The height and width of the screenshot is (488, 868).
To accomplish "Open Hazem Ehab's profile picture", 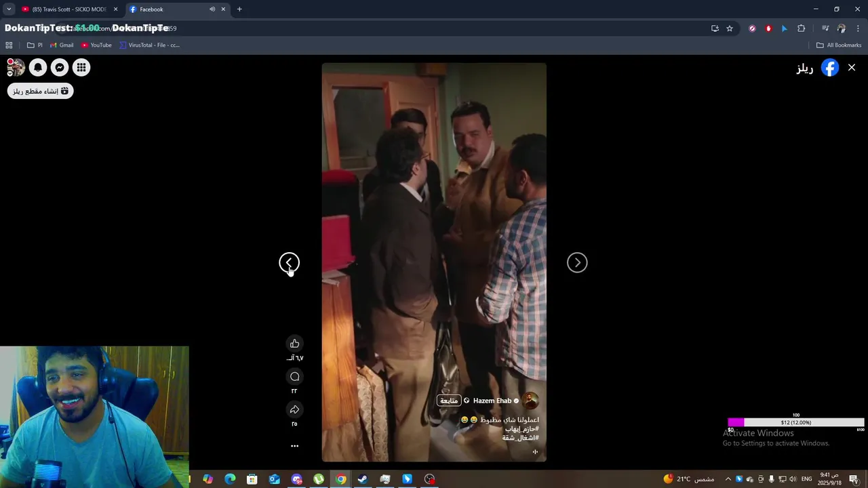I will (531, 401).
